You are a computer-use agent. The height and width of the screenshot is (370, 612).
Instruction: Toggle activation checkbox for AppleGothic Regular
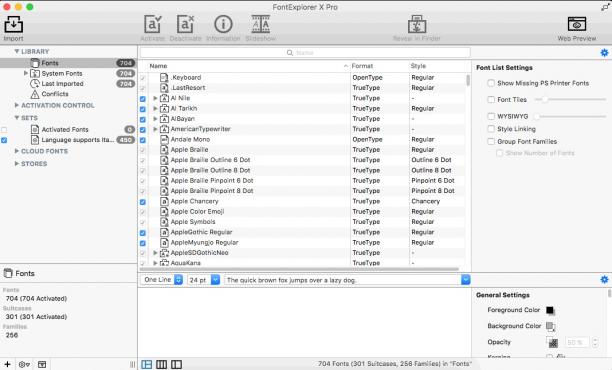(x=143, y=233)
